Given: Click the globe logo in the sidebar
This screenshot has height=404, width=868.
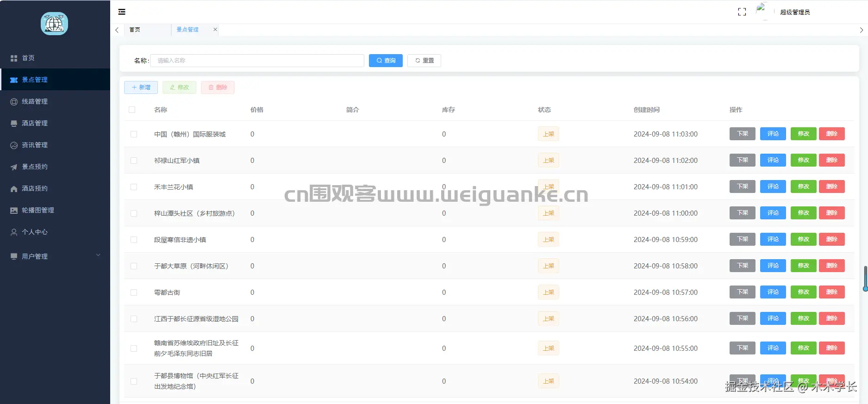Looking at the screenshot, I should [x=54, y=24].
